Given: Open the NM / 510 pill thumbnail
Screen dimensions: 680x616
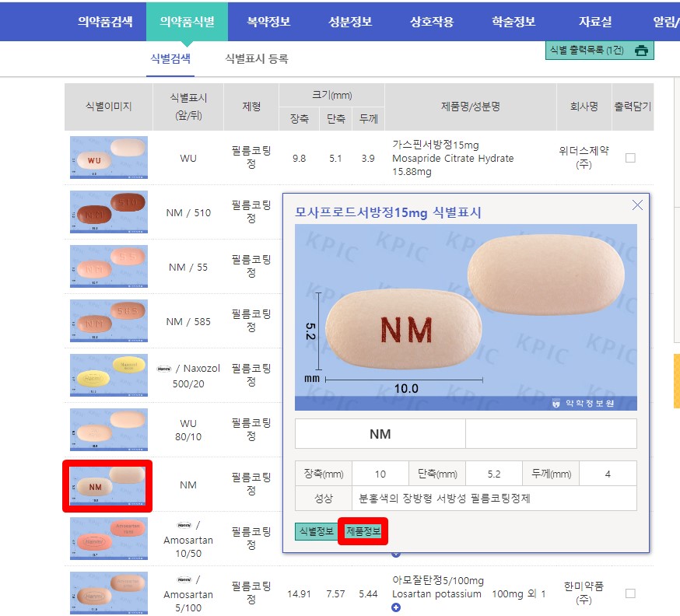Looking at the screenshot, I should 109,212.
